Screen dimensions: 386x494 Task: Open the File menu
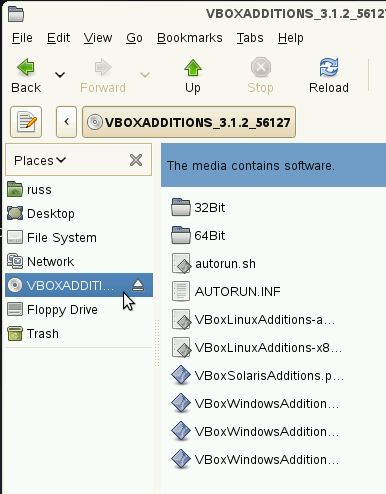coord(22,38)
